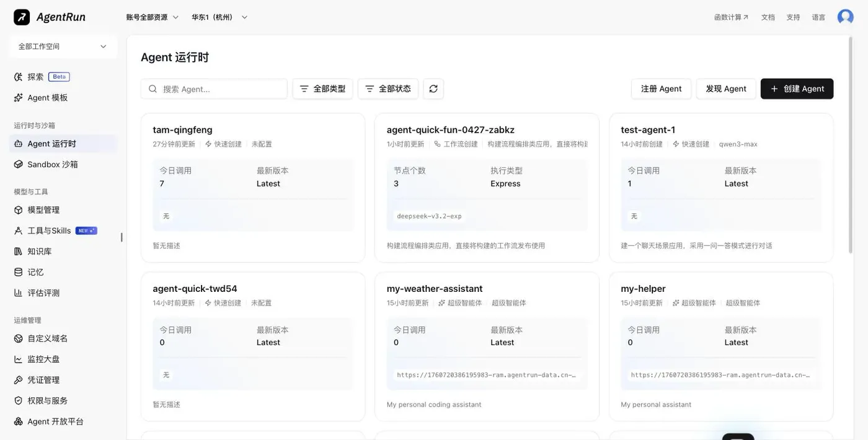This screenshot has width=868, height=440.
Task: Click the Express 执行类型 value
Action: [505, 183]
